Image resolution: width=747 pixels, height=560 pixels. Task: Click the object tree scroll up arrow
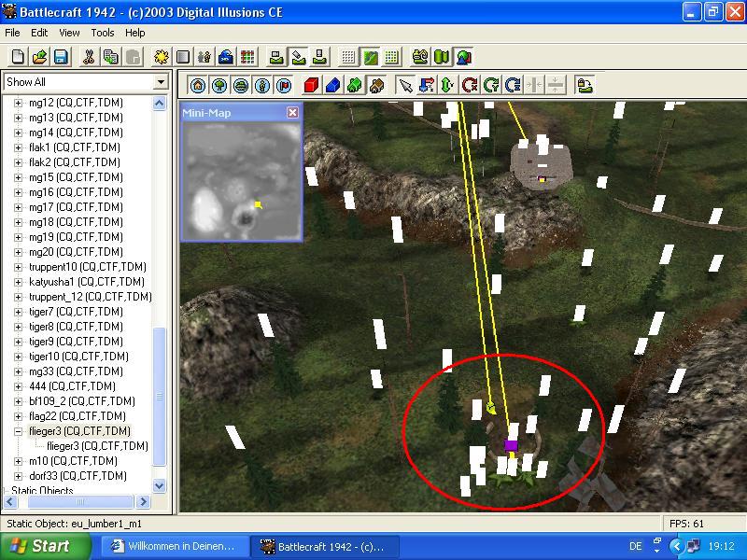coord(159,104)
